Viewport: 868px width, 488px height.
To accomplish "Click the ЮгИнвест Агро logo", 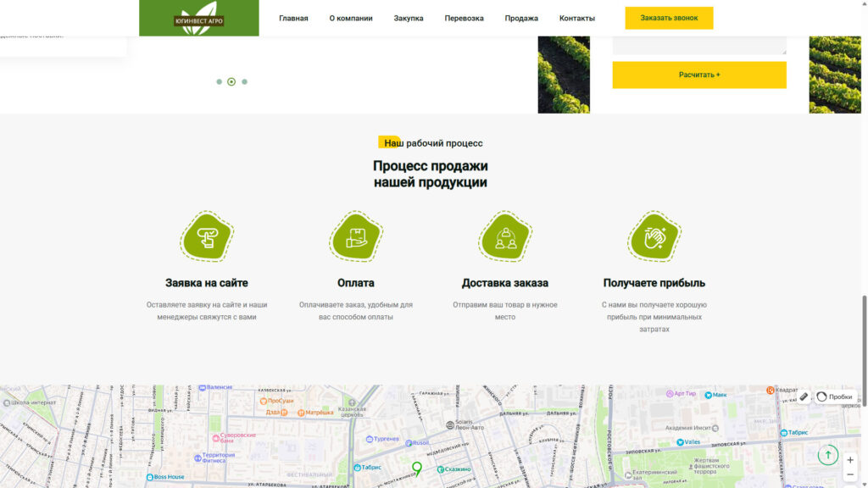I will [x=199, y=18].
